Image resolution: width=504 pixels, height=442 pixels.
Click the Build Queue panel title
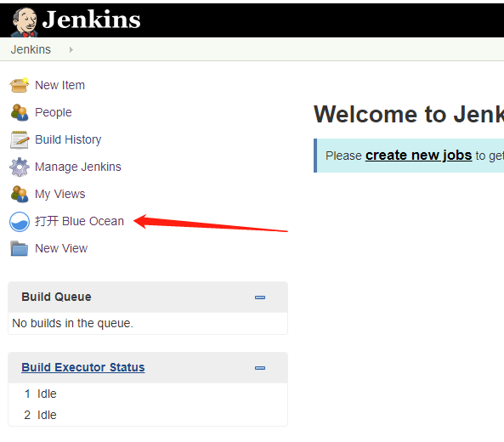(x=56, y=297)
